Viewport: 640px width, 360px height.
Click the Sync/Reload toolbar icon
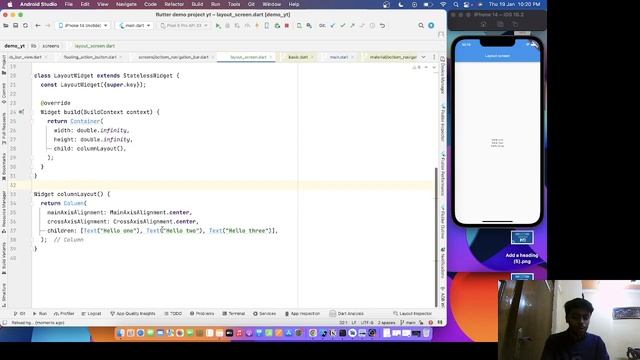tap(25, 25)
